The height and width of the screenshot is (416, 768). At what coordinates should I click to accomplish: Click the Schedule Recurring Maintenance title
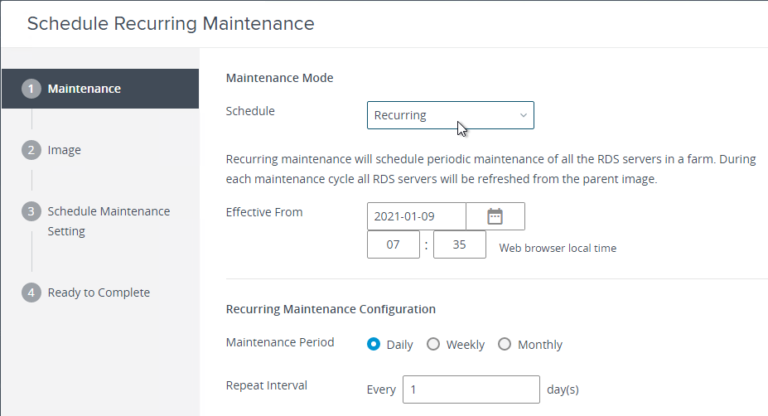(x=170, y=22)
